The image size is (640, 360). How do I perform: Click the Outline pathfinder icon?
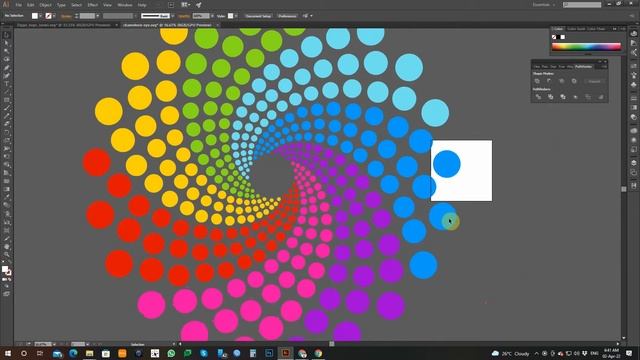[x=588, y=97]
